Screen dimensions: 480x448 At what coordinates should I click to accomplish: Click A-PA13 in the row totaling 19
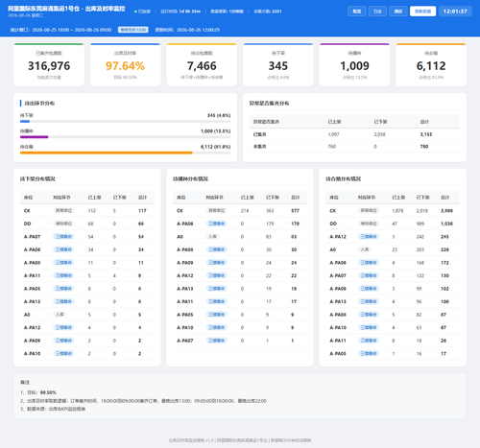185,289
